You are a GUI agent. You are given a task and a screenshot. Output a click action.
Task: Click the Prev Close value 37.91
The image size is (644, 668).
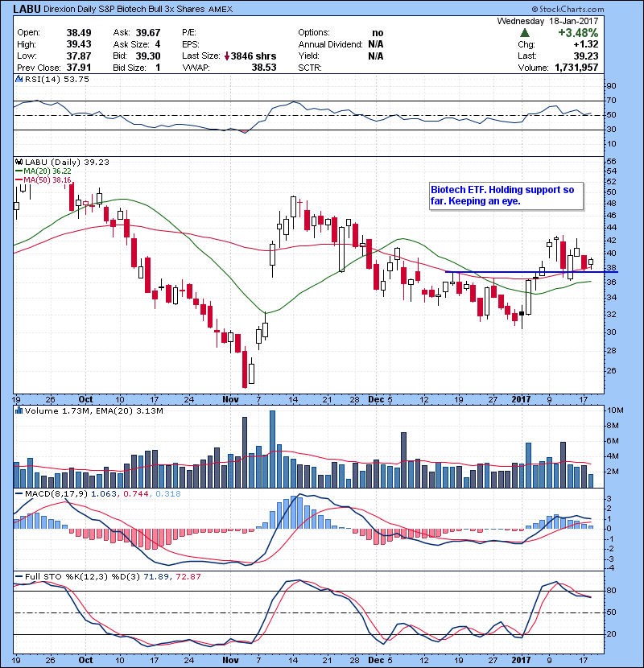point(79,68)
